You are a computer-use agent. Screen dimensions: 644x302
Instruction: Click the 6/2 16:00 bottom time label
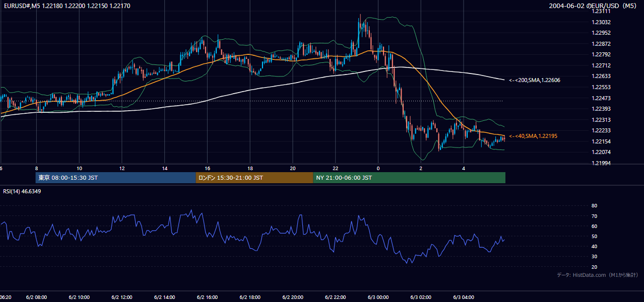(208, 297)
